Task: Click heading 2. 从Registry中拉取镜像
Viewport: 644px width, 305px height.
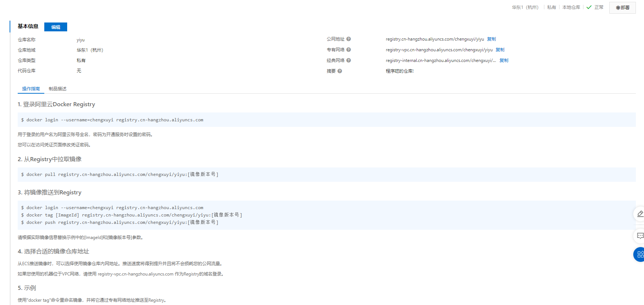Action: pos(49,159)
